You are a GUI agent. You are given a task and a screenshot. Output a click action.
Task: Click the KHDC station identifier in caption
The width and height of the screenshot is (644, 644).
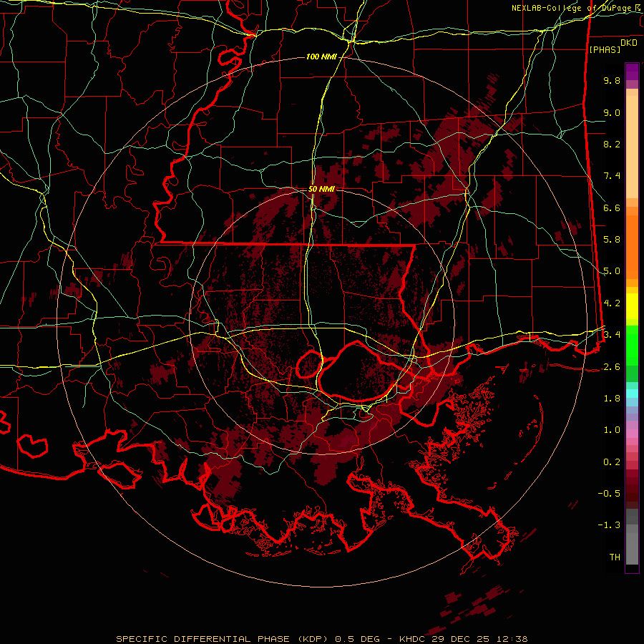412,639
